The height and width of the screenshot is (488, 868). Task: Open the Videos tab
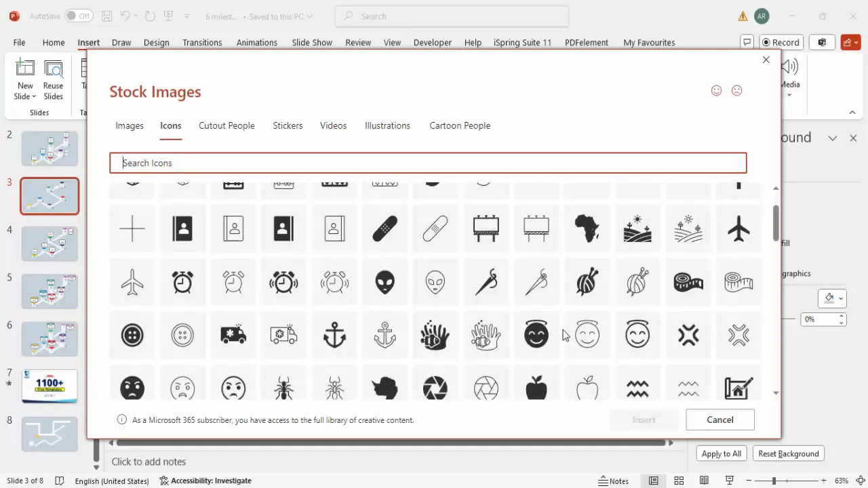(333, 125)
